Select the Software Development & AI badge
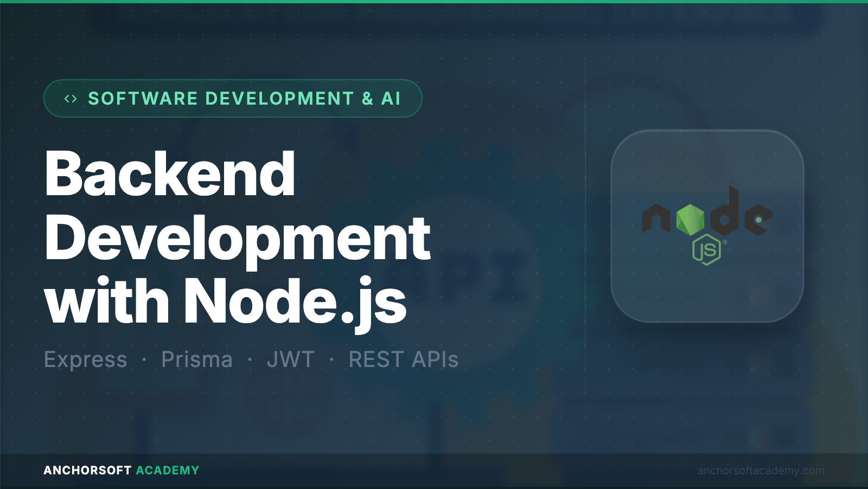868x489 pixels. coord(233,98)
